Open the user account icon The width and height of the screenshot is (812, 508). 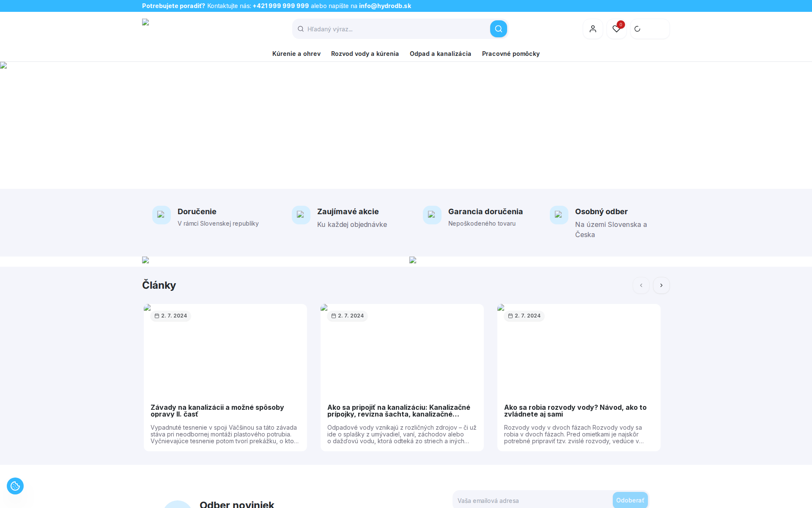tap(593, 28)
